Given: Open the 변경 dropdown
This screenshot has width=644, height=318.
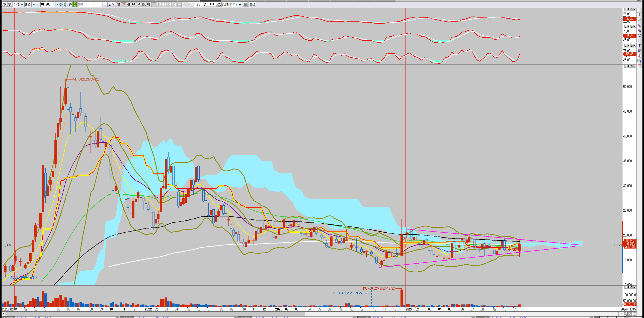Looking at the screenshot, I should [34, 5].
